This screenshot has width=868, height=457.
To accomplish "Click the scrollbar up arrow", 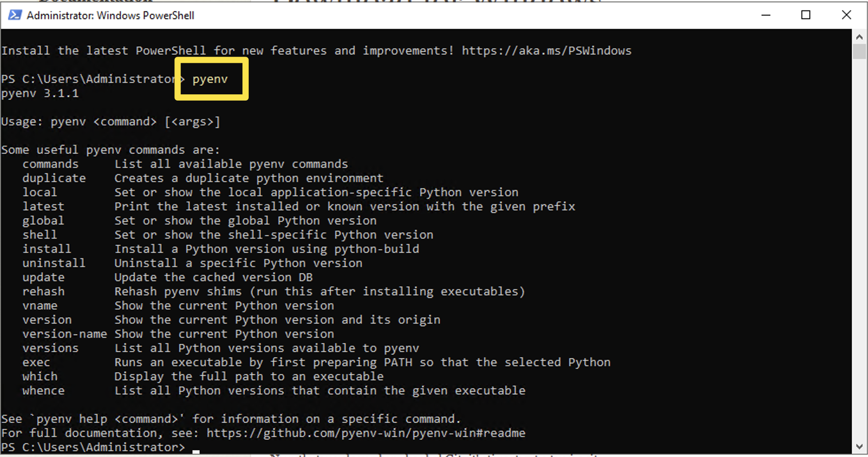I will pos(859,37).
